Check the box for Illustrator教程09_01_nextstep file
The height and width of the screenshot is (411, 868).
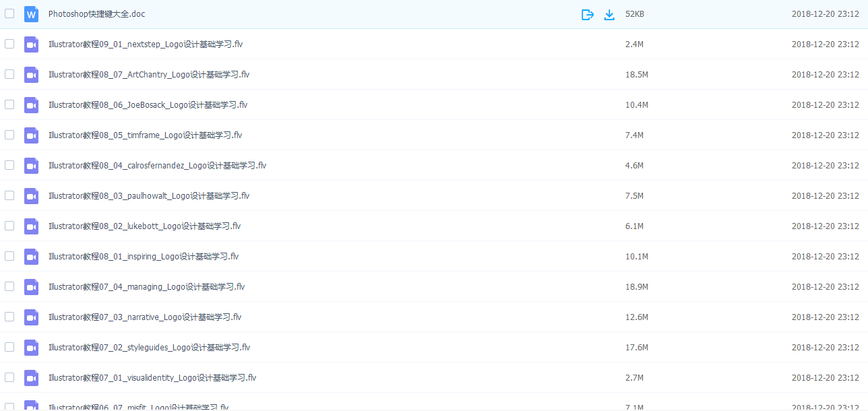pos(9,44)
